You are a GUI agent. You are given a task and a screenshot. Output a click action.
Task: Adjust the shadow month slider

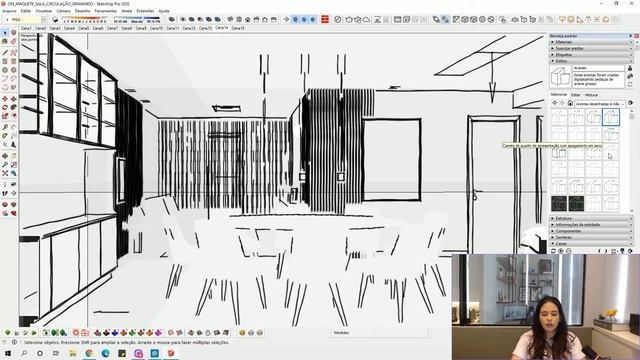[85, 18]
